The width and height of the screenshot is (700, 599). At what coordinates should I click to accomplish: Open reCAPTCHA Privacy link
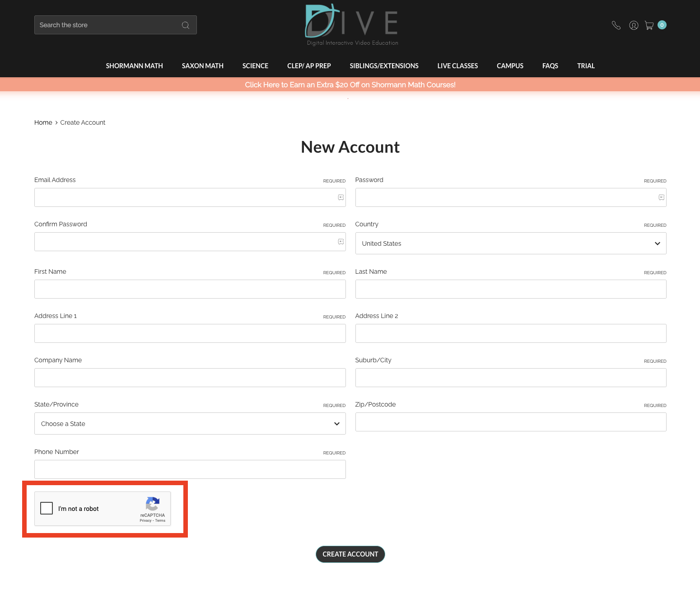(145, 520)
